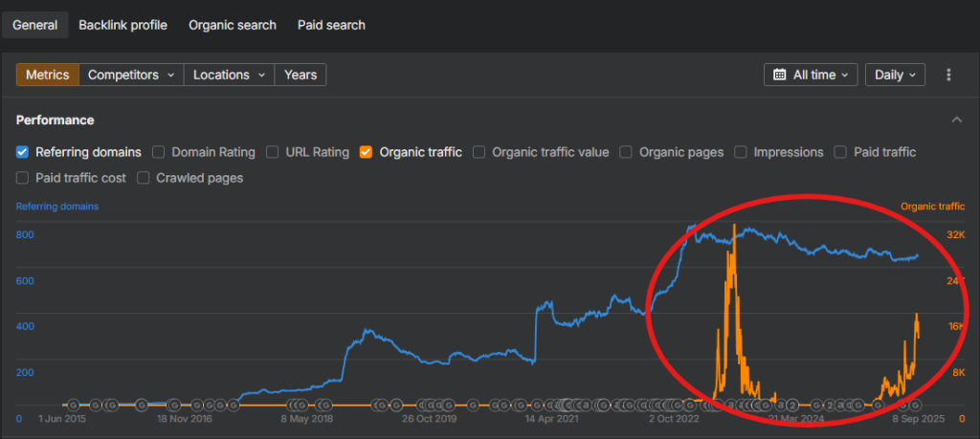Check the Paid traffic cost checkbox
Viewport: 980px width, 439px height.
(23, 178)
